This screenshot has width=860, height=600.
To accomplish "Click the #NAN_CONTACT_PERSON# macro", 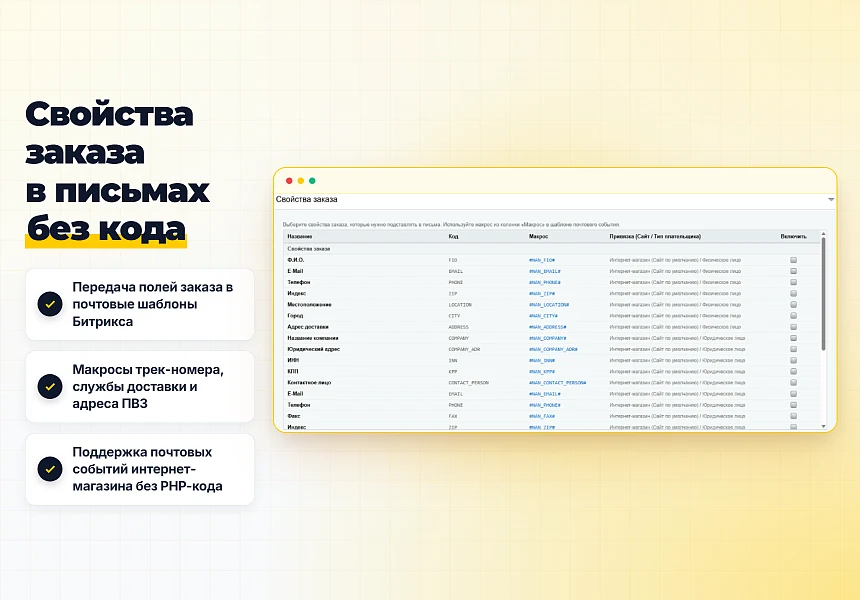I will tap(558, 383).
